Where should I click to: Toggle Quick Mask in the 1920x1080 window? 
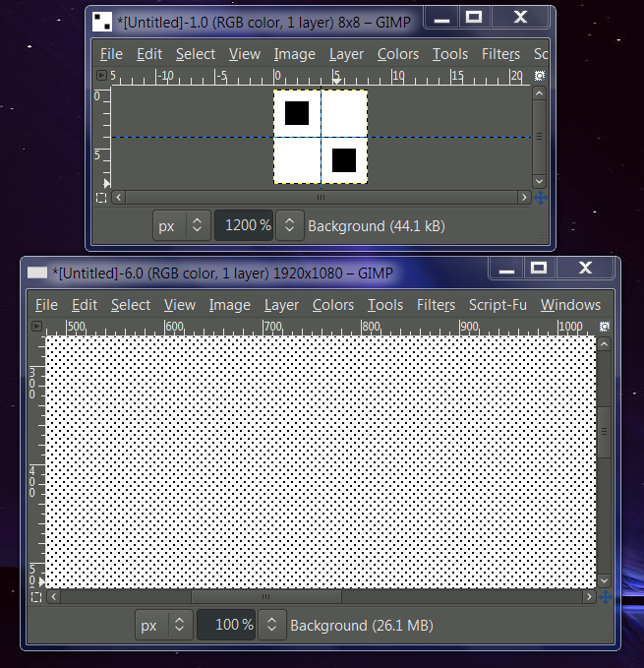pyautogui.click(x=36, y=597)
